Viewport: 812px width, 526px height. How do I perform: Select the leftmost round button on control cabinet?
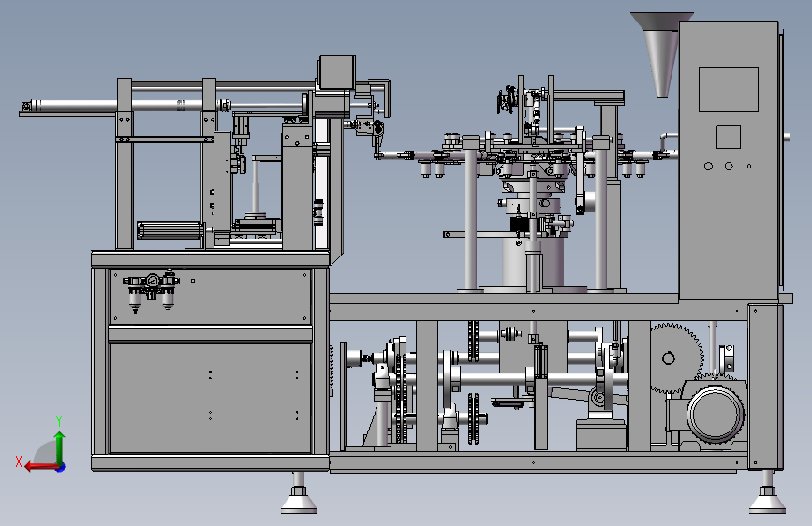708,167
